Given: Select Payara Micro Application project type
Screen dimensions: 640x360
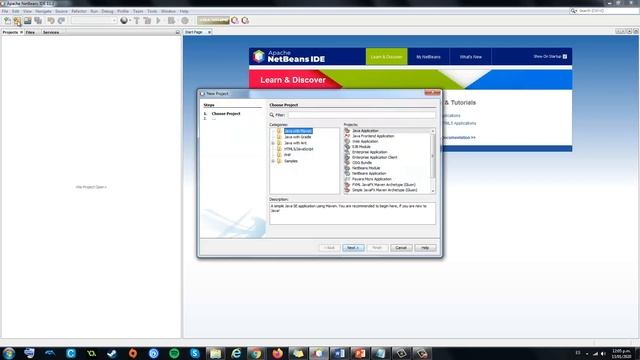Looking at the screenshot, I should pyautogui.click(x=371, y=179).
